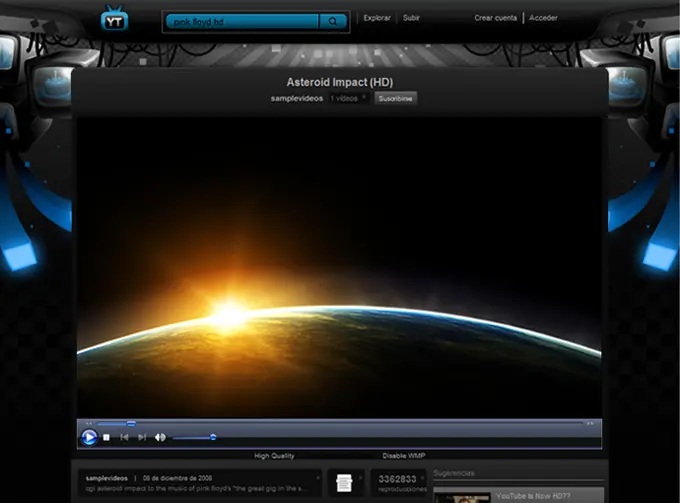Skip to the previous track
The height and width of the screenshot is (503, 680).
coord(124,437)
